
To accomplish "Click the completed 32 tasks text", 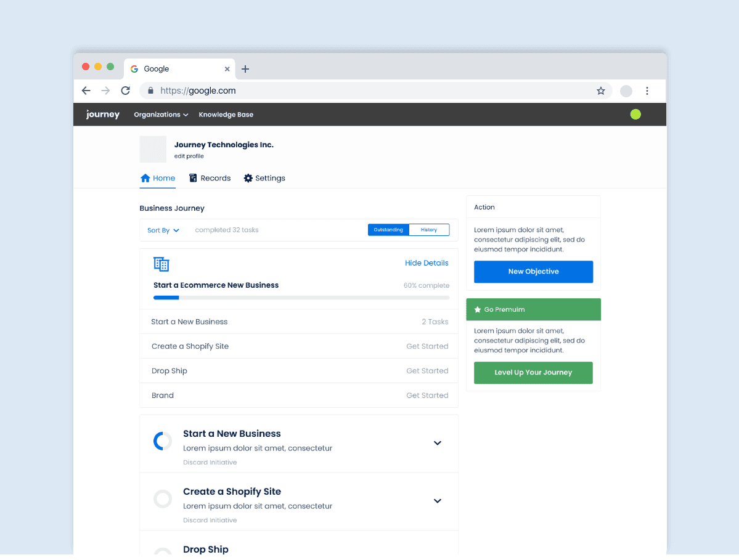I will click(227, 230).
